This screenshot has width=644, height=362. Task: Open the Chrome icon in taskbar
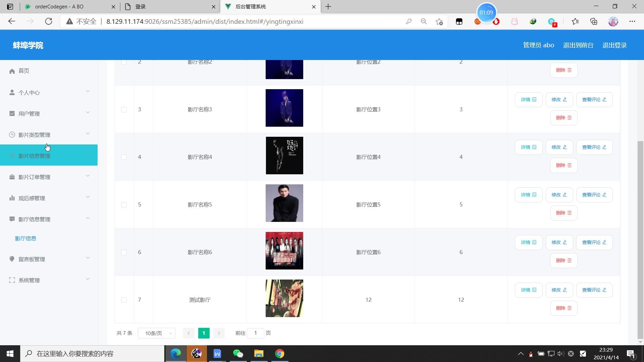279,354
